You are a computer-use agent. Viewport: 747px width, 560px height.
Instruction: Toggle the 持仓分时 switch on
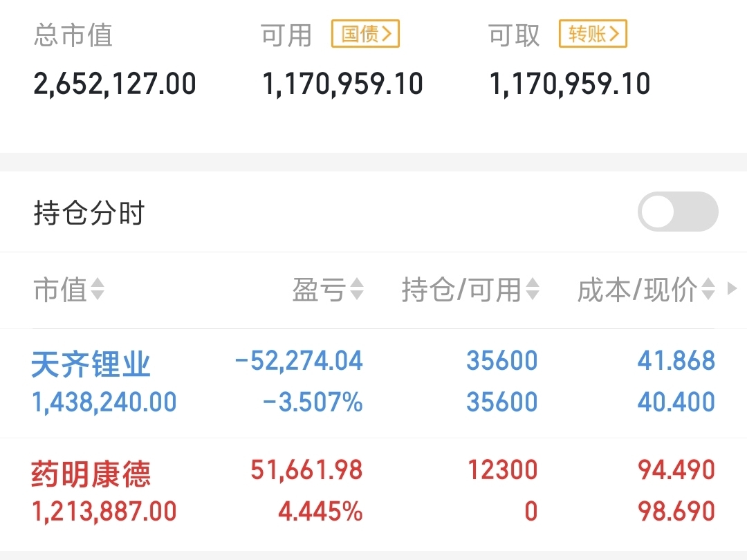pyautogui.click(x=678, y=212)
